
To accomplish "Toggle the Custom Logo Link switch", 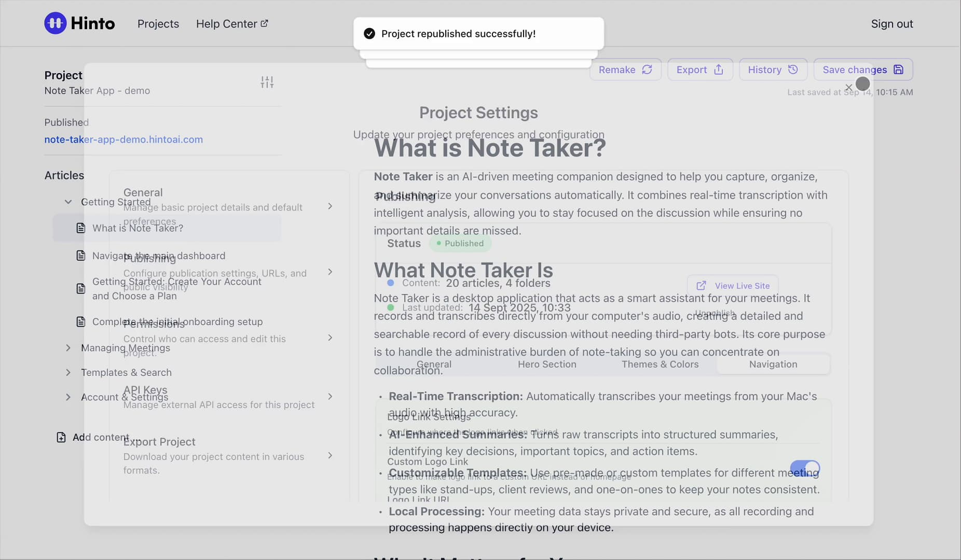I will tap(805, 468).
